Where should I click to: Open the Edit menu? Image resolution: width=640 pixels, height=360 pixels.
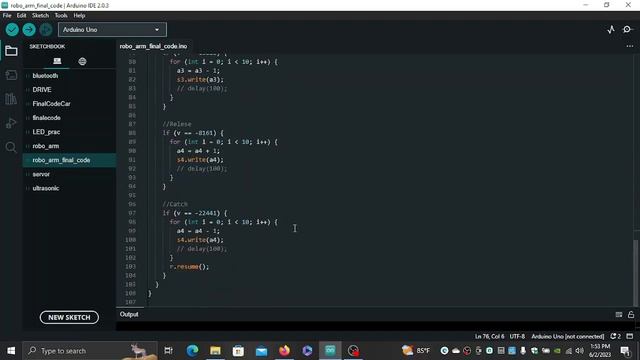pyautogui.click(x=21, y=16)
